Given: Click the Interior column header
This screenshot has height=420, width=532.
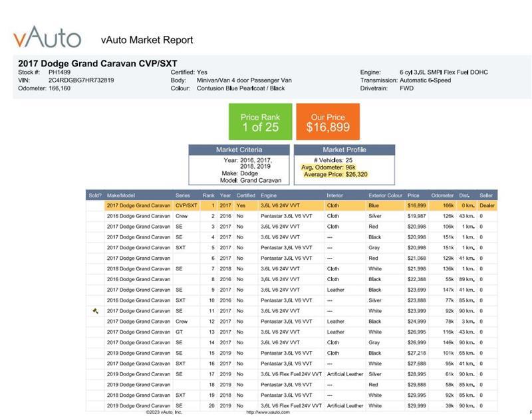Looking at the screenshot, I should tap(335, 195).
